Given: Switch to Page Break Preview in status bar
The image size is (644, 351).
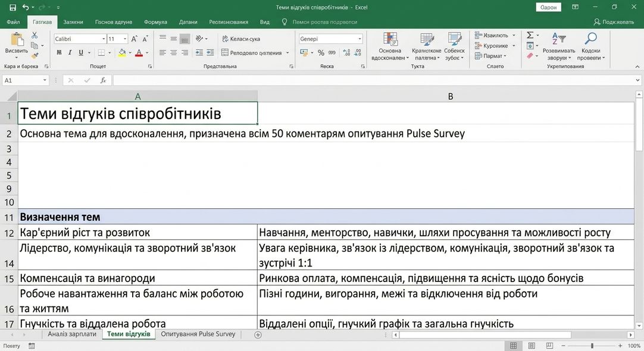Looking at the screenshot, I should pos(549,346).
